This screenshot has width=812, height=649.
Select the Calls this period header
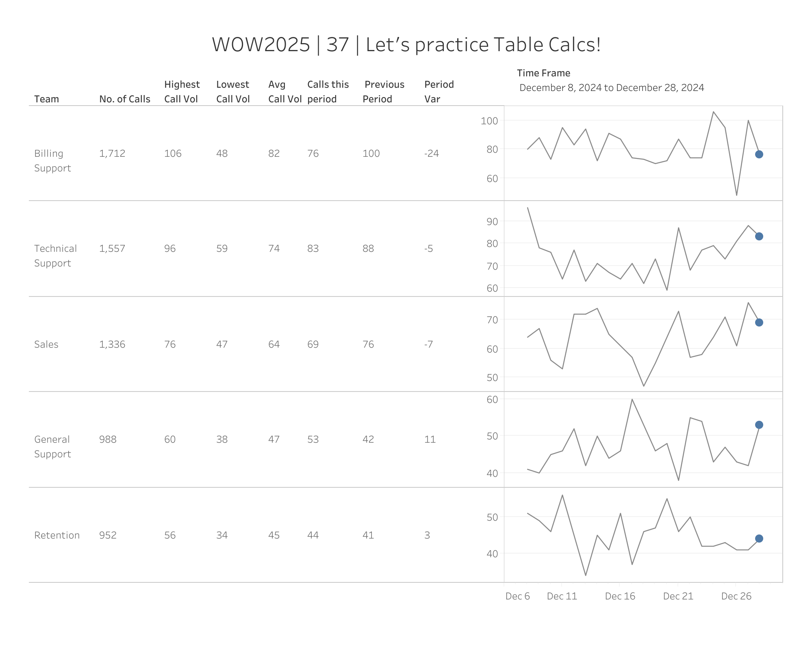(x=328, y=92)
